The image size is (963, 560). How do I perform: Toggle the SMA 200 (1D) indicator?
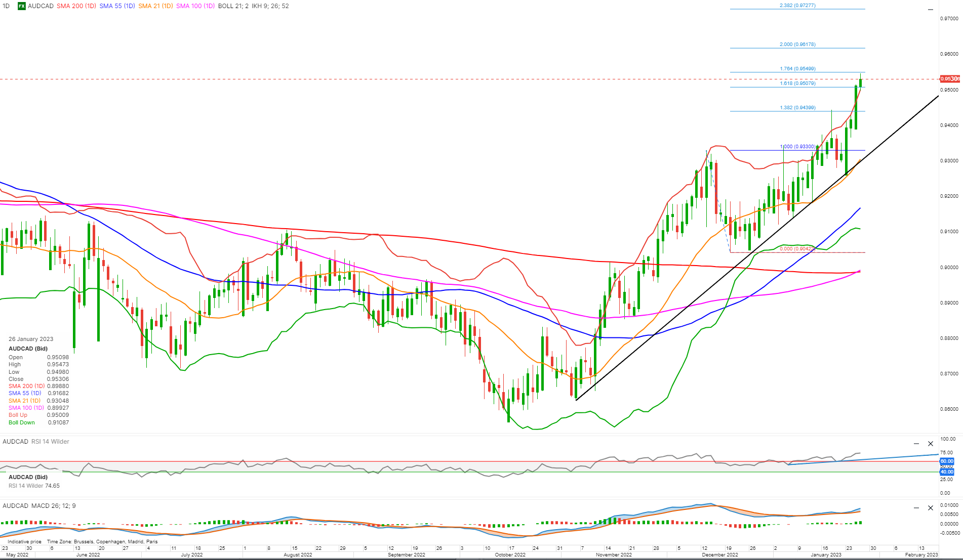tap(76, 6)
